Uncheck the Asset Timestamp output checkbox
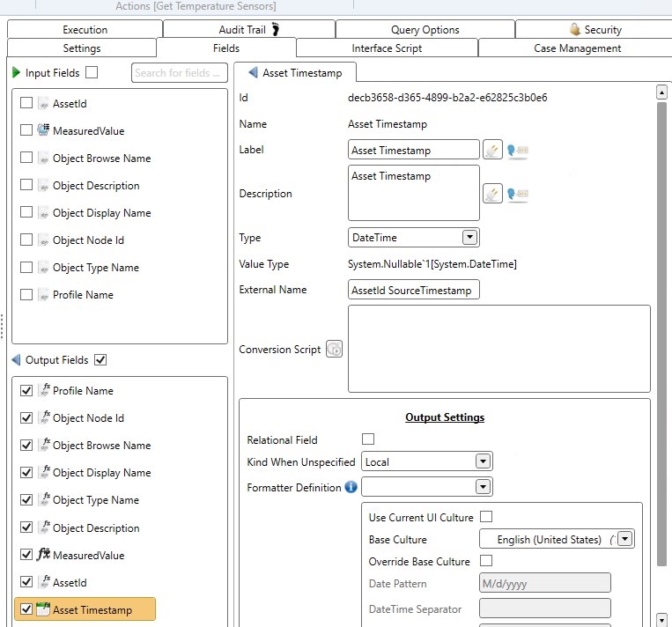 tap(26, 609)
